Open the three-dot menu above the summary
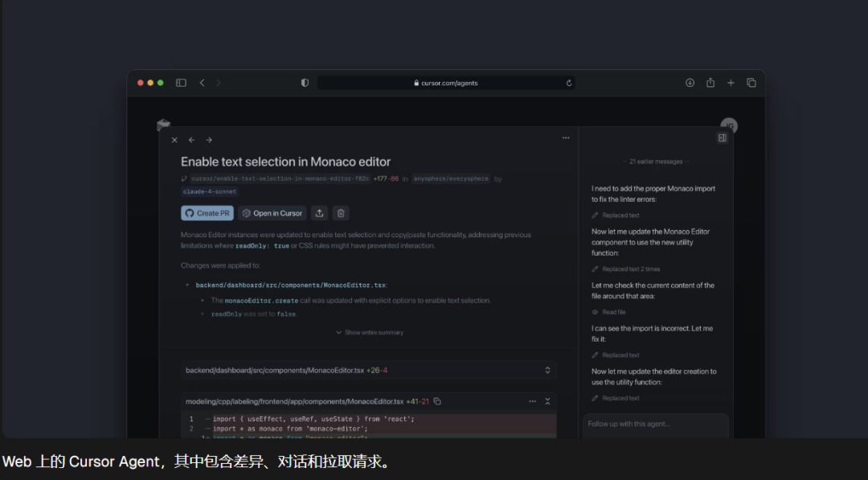868x480 pixels. pyautogui.click(x=566, y=137)
